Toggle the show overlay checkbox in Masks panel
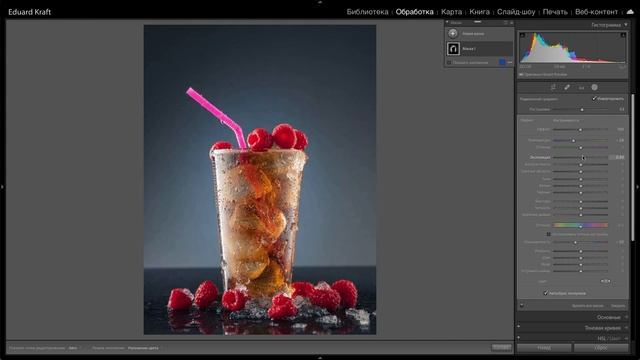640x360 pixels. [x=449, y=62]
